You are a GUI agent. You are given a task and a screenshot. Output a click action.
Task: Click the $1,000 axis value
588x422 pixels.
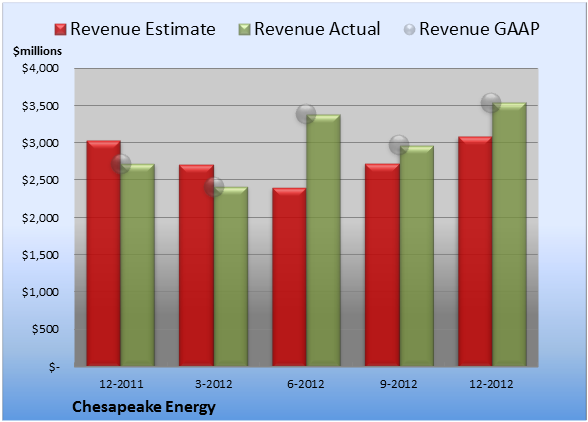[40, 292]
